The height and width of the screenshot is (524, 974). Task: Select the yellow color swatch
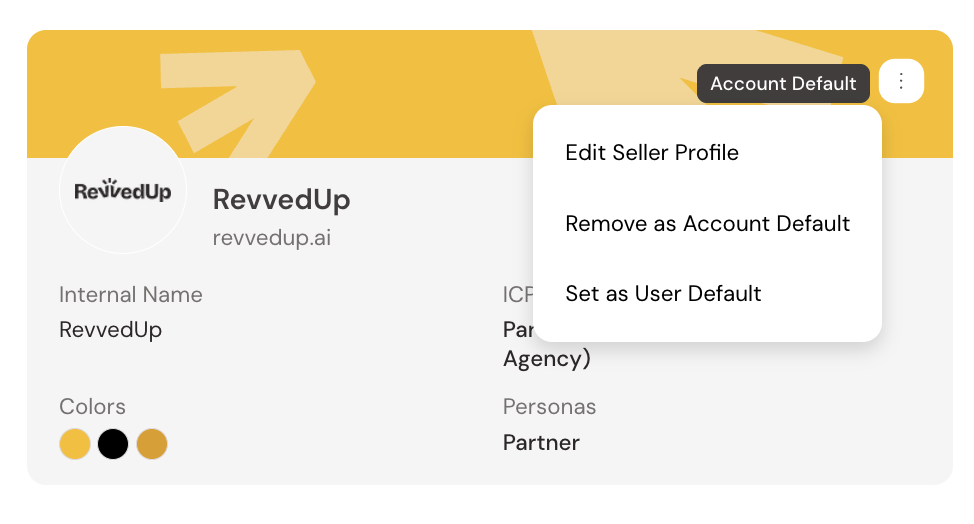75,443
